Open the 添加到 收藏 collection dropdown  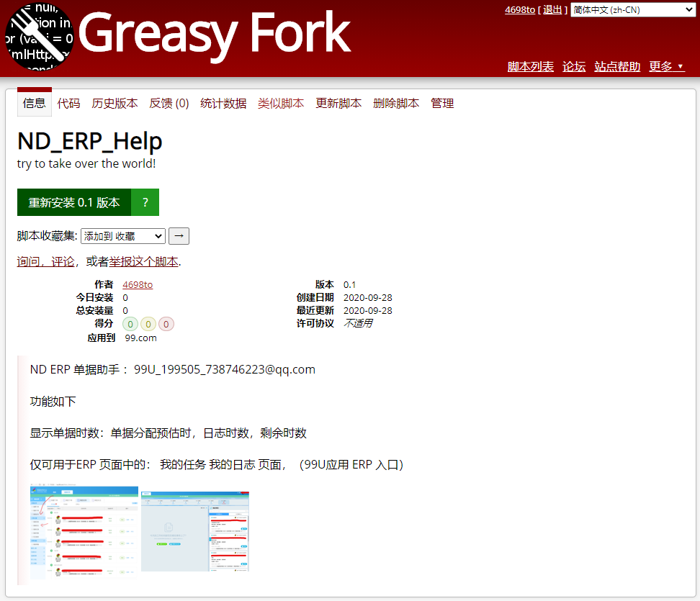(x=122, y=236)
